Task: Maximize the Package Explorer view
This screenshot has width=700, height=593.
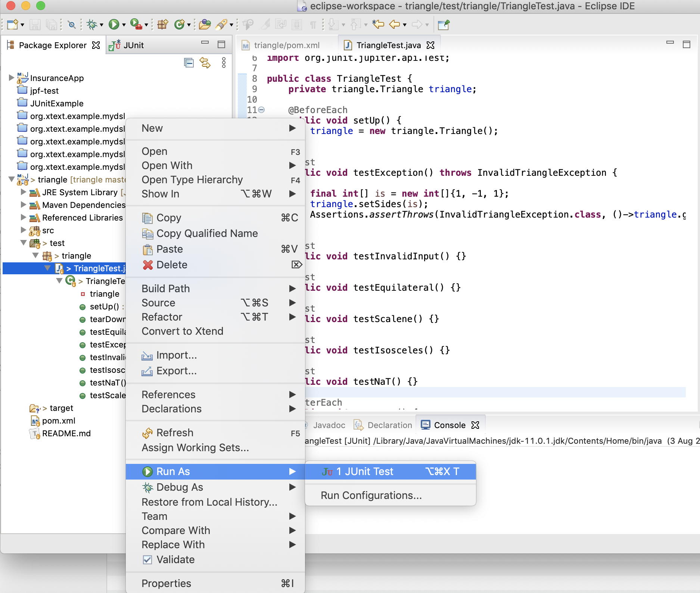Action: click(x=221, y=44)
